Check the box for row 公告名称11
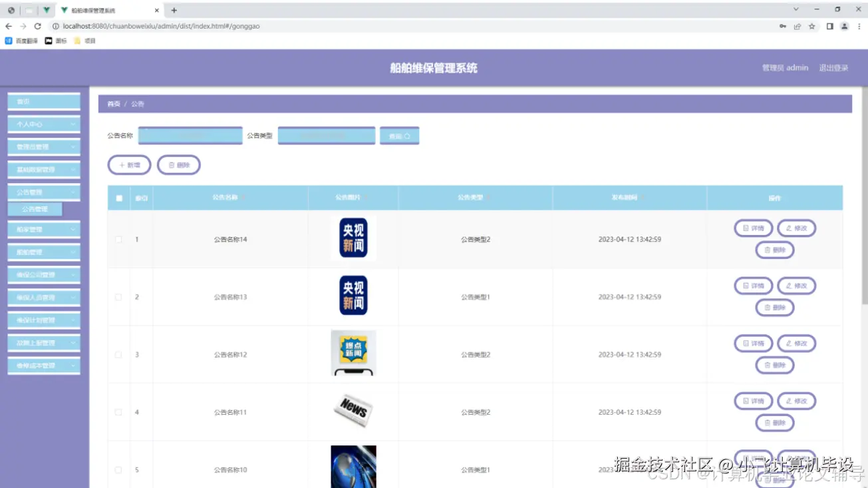Image resolution: width=868 pixels, height=488 pixels. pos(118,412)
